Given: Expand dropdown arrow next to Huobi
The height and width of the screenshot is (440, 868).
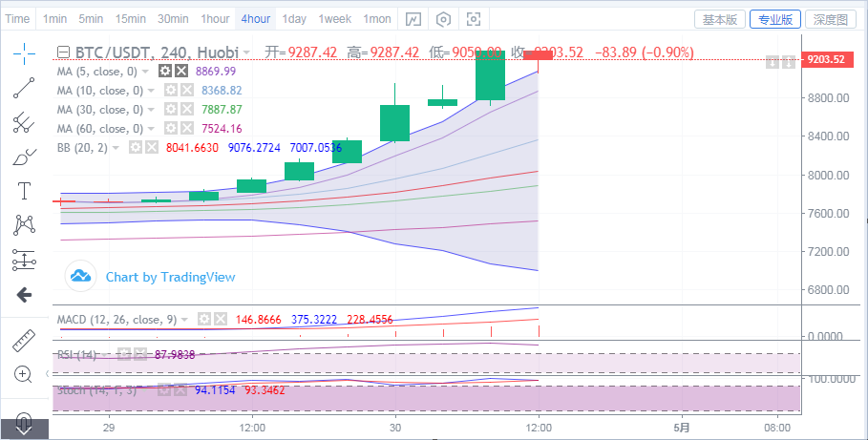Looking at the screenshot, I should [246, 53].
